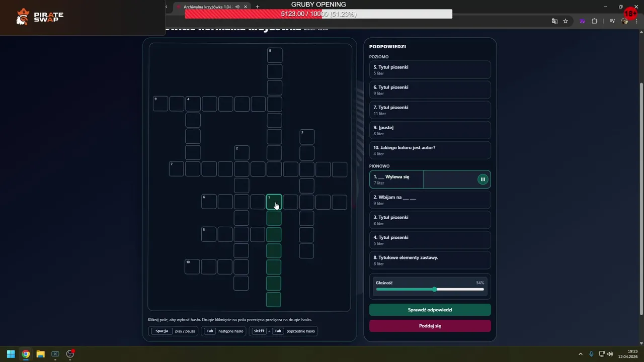Open the media control icon in the toolbar
This screenshot has width=644, height=362.
(x=612, y=21)
